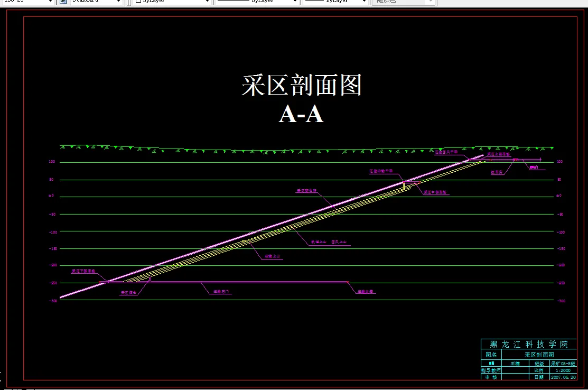Open the lineweight ByLayer dropdown
This screenshot has width=588, height=390.
pos(363,1)
